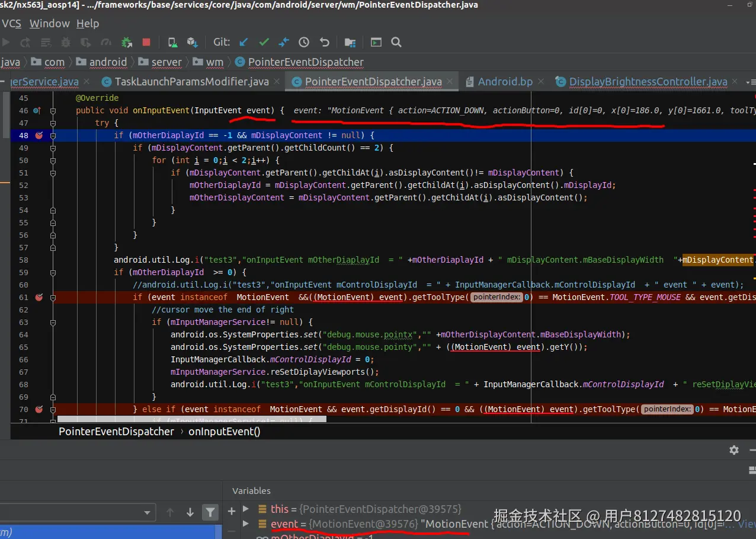Disable the breakpoint on line 70
Screen dimensions: 756x539
(39, 409)
